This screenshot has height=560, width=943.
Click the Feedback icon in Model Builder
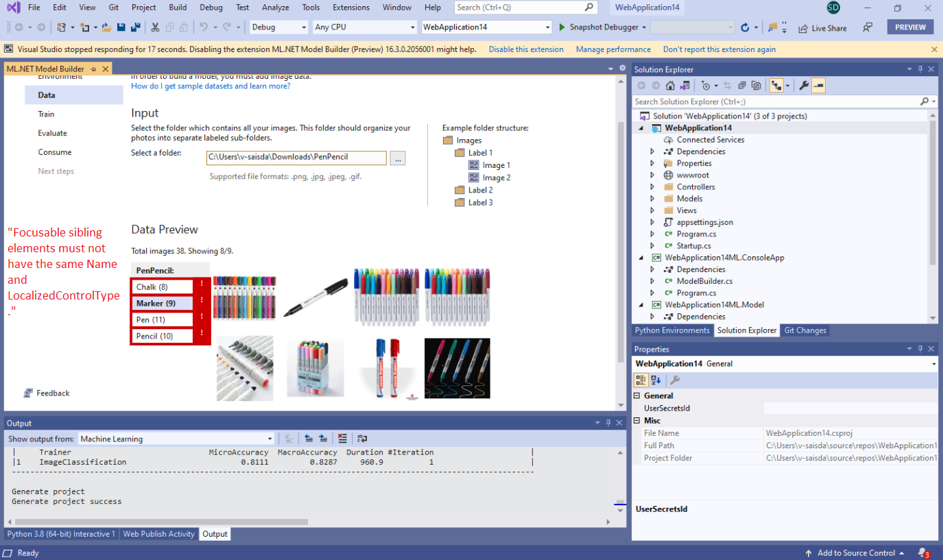point(28,393)
